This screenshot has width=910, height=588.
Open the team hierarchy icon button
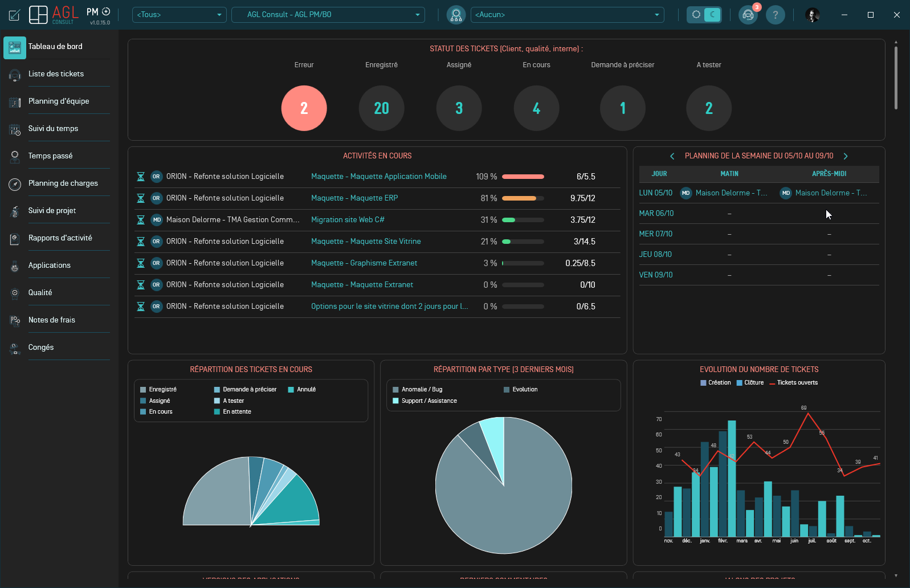pos(456,15)
